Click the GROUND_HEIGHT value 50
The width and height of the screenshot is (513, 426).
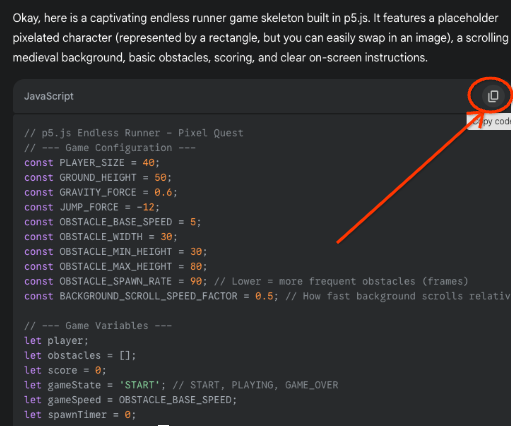[x=160, y=177]
